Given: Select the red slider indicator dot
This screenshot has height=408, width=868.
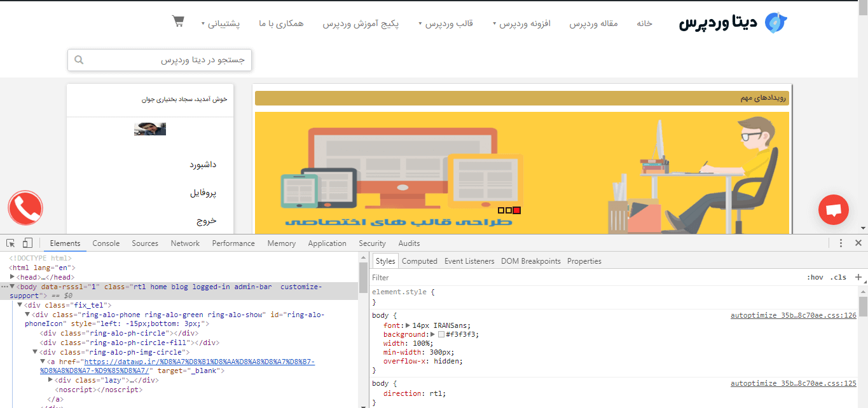Looking at the screenshot, I should pos(516,210).
